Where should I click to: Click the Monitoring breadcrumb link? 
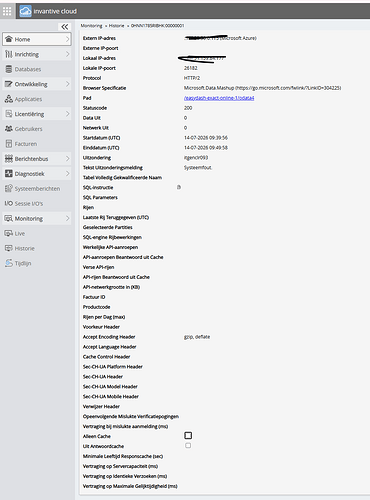pos(91,26)
